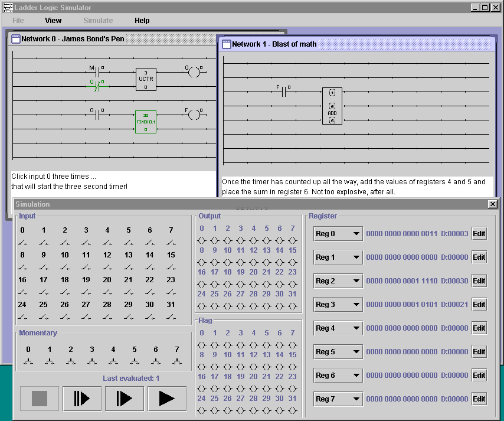Viewport: 504px width, 421px height.
Task: Click the M contact in Network 0
Action: tap(98, 72)
